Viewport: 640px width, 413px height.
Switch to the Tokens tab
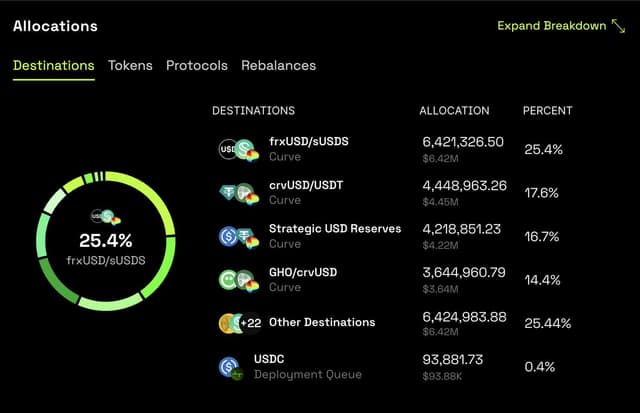coord(130,66)
